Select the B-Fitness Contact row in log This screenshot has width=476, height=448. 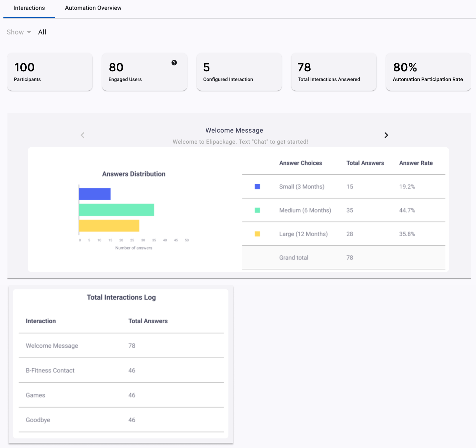(121, 370)
